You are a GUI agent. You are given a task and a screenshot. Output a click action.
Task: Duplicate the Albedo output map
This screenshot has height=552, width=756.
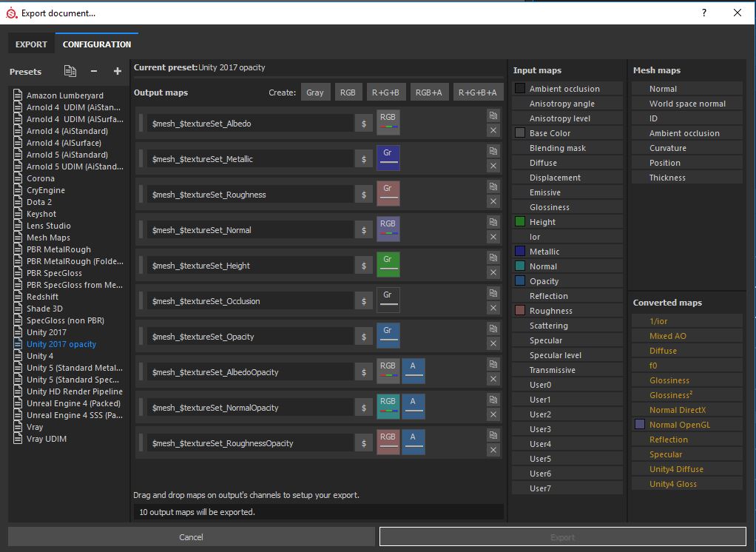coord(493,115)
